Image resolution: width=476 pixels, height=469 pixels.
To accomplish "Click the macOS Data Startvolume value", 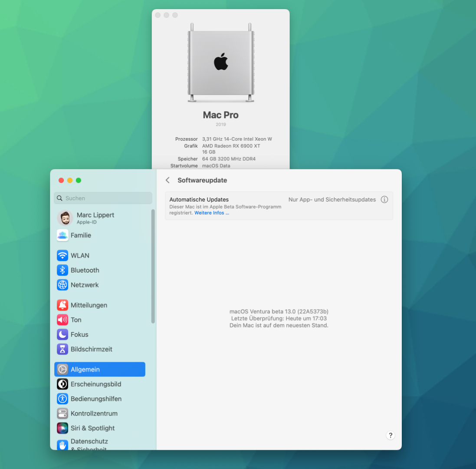I will [216, 166].
